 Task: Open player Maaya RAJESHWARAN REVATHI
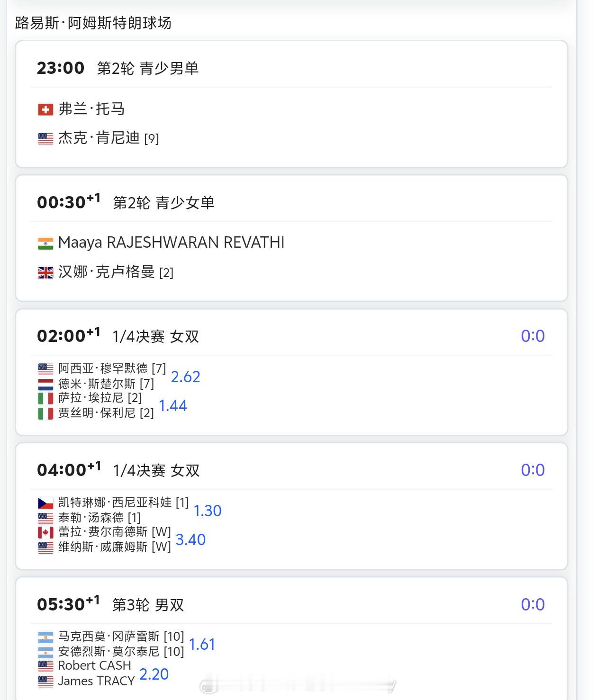tap(171, 242)
